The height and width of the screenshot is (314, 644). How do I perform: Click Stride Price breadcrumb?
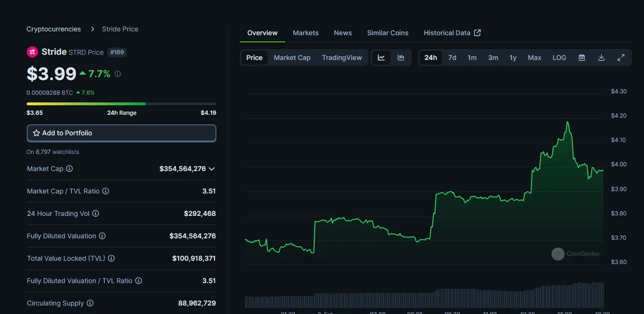click(x=120, y=29)
